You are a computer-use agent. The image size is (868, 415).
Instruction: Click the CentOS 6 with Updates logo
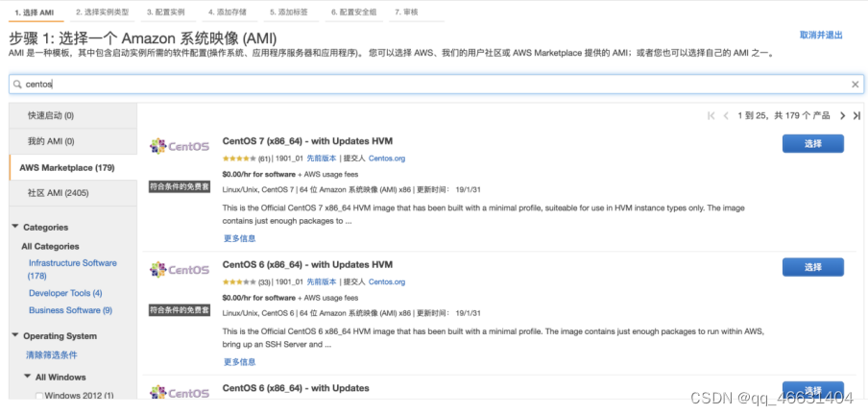coord(180,392)
